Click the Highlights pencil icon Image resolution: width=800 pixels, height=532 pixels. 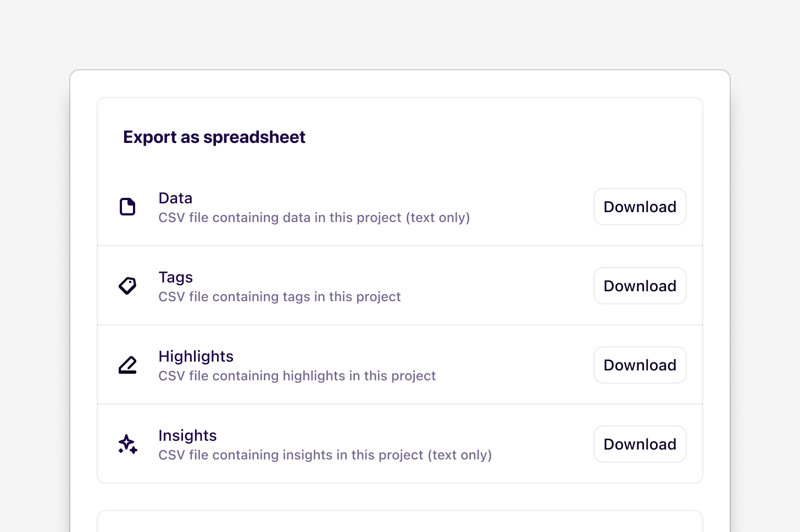point(127,365)
